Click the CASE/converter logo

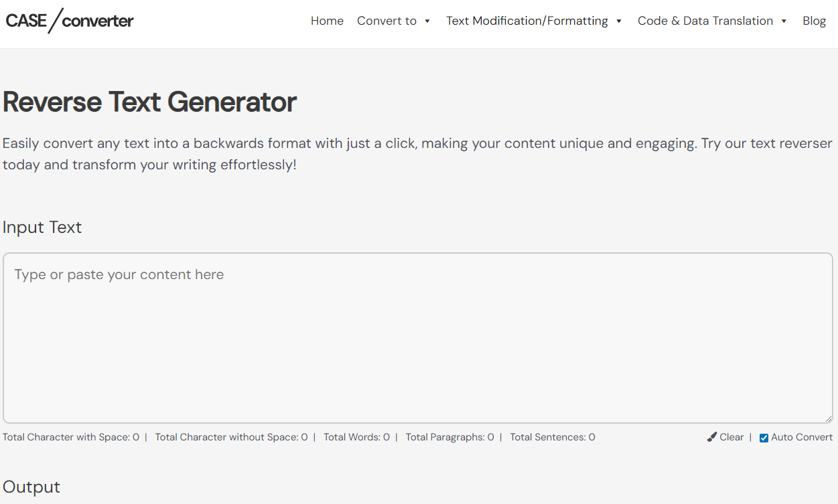[70, 21]
